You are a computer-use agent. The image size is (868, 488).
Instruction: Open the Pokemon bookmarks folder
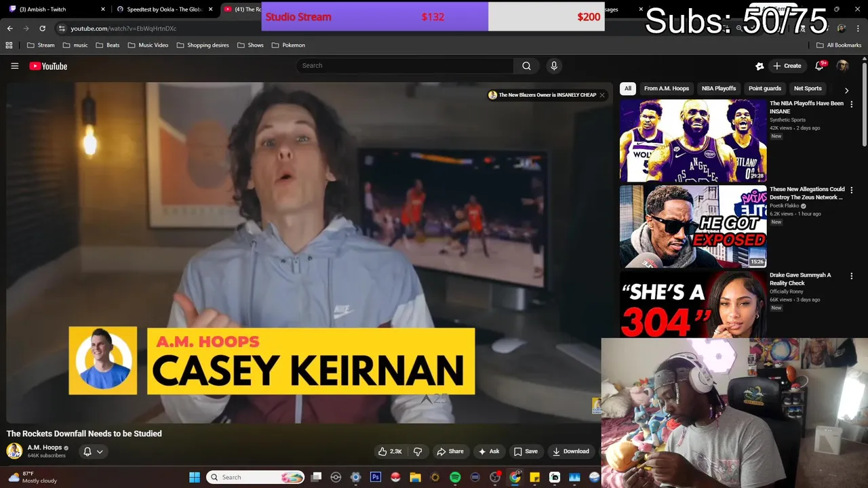[x=288, y=45]
